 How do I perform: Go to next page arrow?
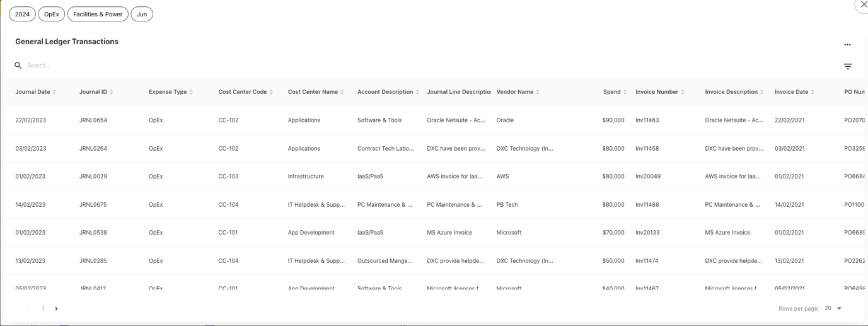point(57,309)
